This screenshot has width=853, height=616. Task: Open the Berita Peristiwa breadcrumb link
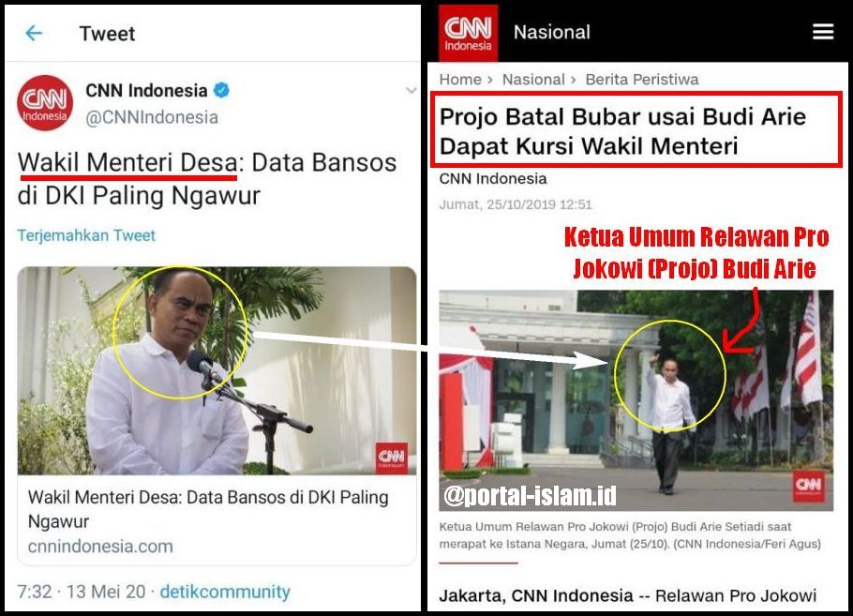[642, 80]
